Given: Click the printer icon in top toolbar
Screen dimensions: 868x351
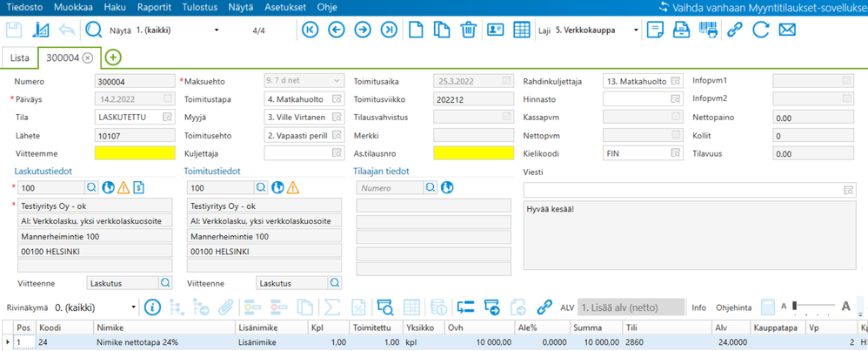Looking at the screenshot, I should click(x=683, y=30).
